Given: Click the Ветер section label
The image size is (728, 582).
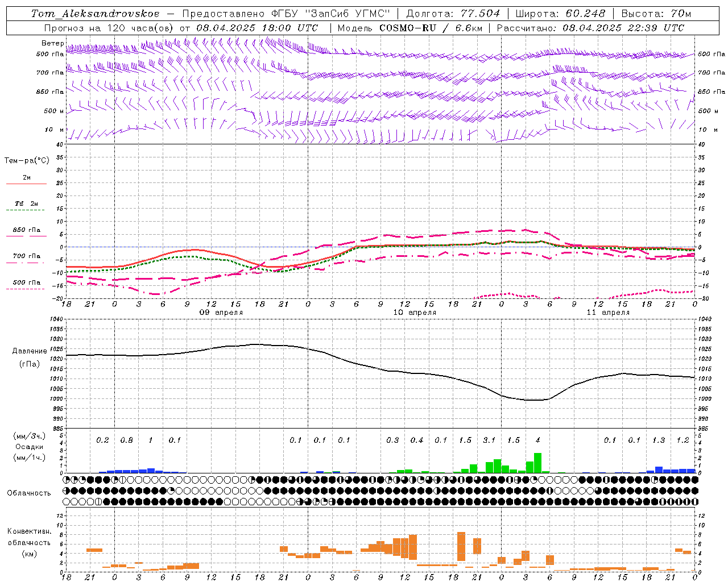Looking at the screenshot, I should 53,43.
